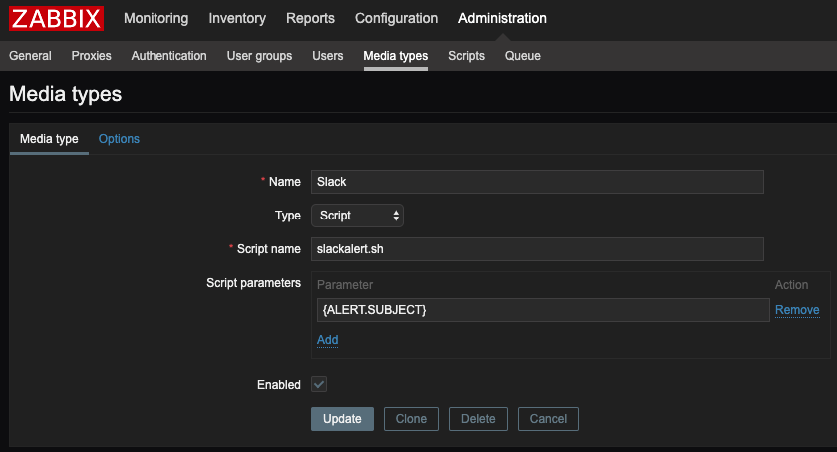
Task: Toggle the Enabled checkbox
Action: tap(319, 384)
